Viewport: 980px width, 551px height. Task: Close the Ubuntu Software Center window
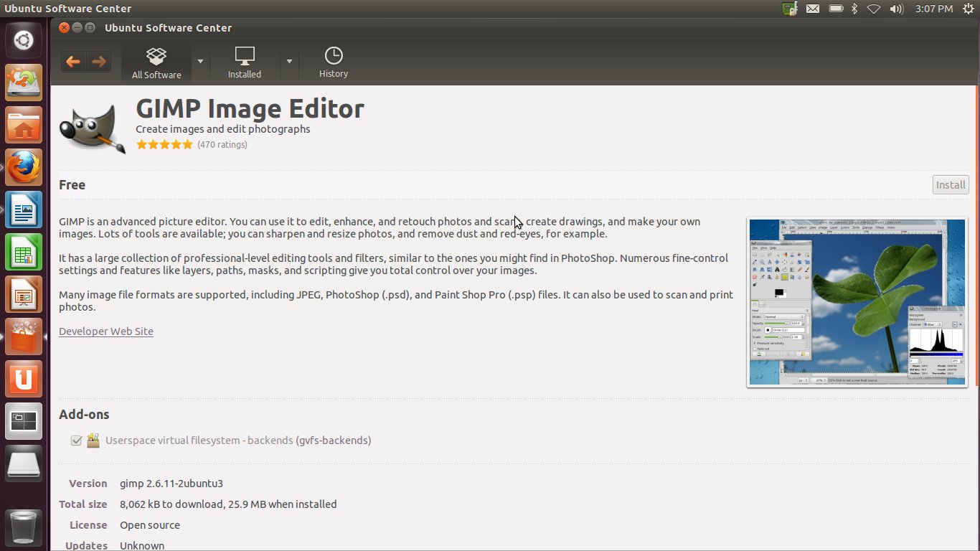[64, 28]
